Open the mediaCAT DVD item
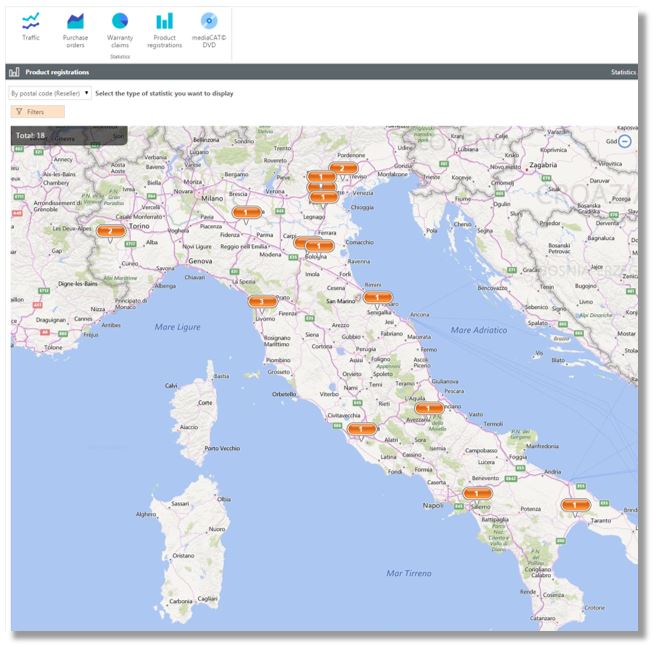The height and width of the screenshot is (645, 653). [x=209, y=26]
